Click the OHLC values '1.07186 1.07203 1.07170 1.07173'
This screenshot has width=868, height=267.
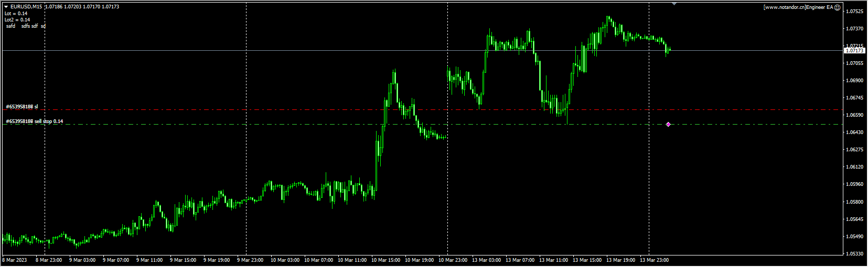click(x=82, y=7)
